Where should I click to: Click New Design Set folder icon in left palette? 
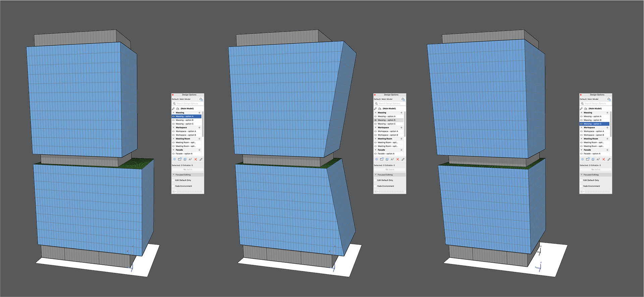(180, 159)
